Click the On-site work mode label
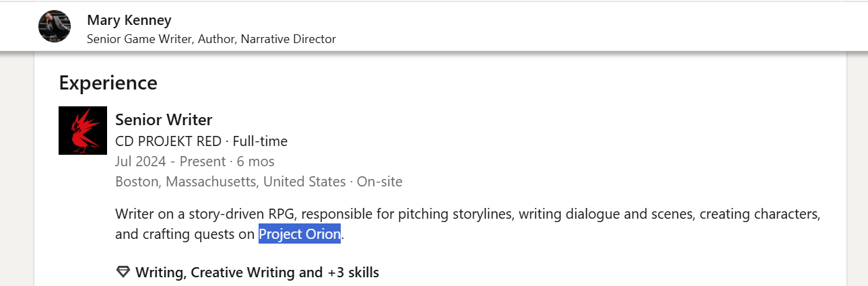Viewport: 868px width, 286px height. tap(380, 182)
